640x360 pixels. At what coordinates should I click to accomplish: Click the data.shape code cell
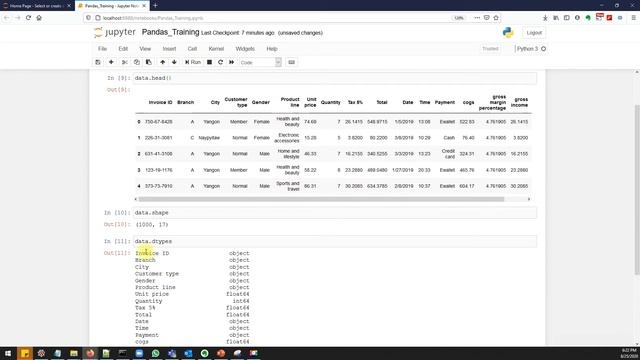click(x=335, y=213)
